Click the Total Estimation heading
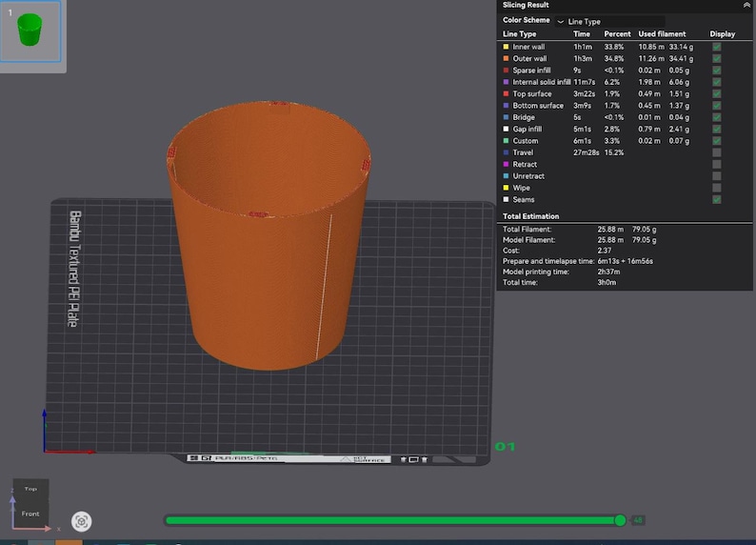 point(530,216)
